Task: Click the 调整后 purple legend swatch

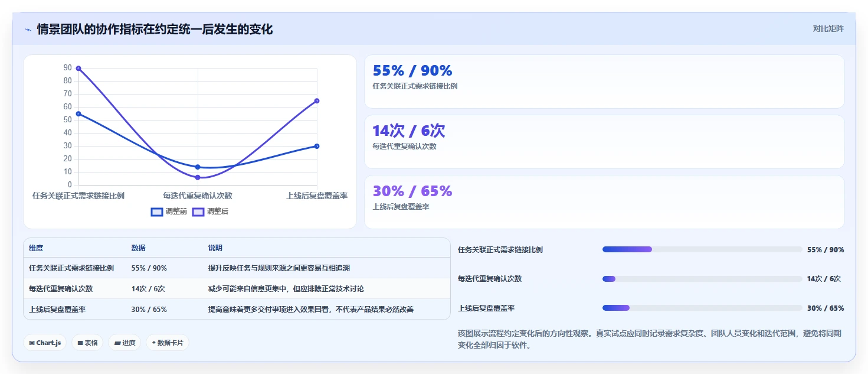Action: (198, 212)
